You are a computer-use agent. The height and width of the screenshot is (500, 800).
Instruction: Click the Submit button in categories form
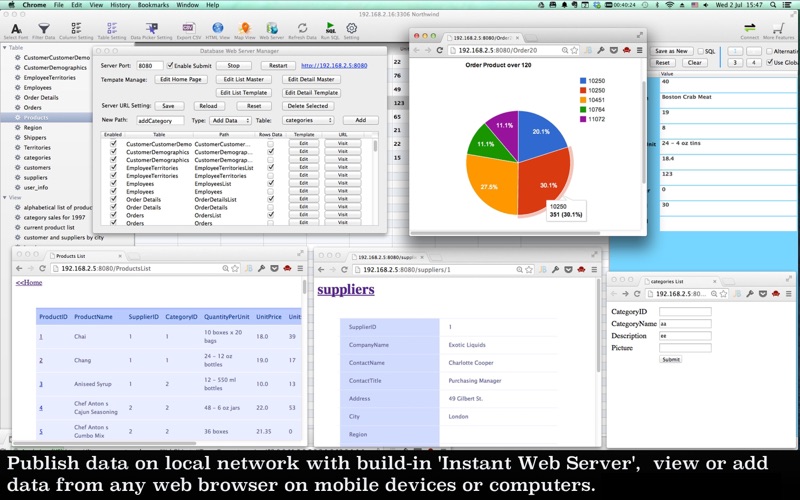click(670, 359)
